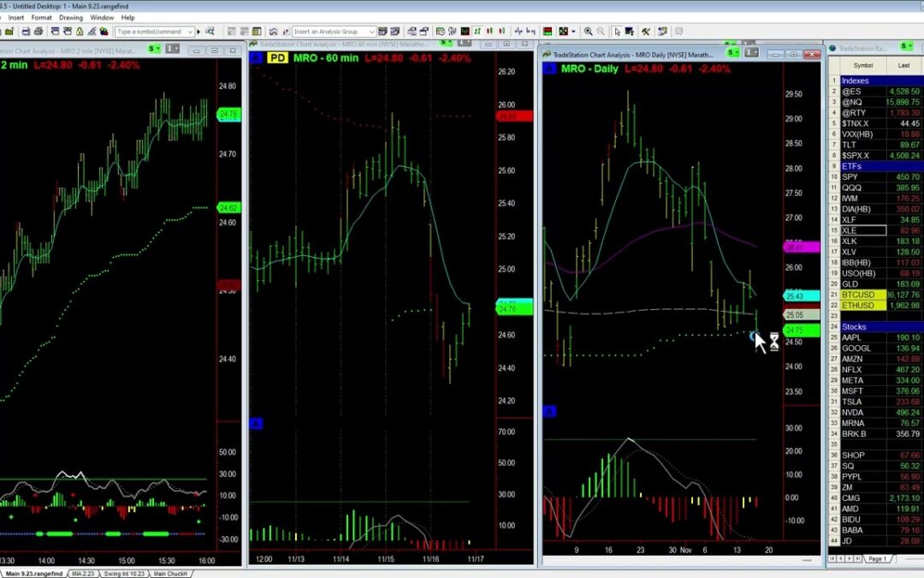Click the ETFs group header row

pos(876,166)
